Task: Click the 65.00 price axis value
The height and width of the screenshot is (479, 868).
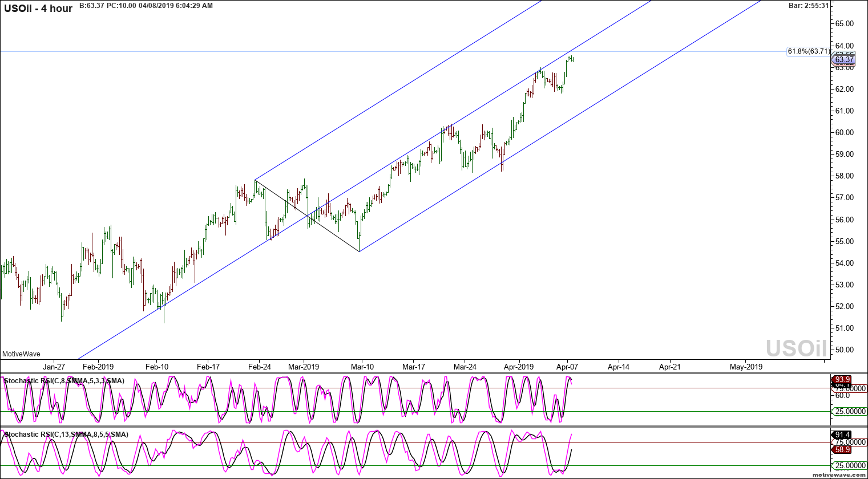Action: tap(845, 24)
